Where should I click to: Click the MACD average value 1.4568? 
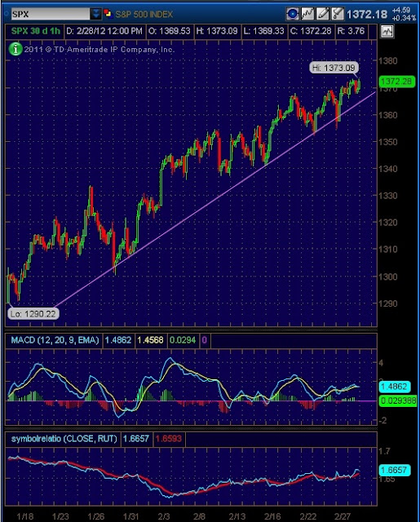pos(150,340)
